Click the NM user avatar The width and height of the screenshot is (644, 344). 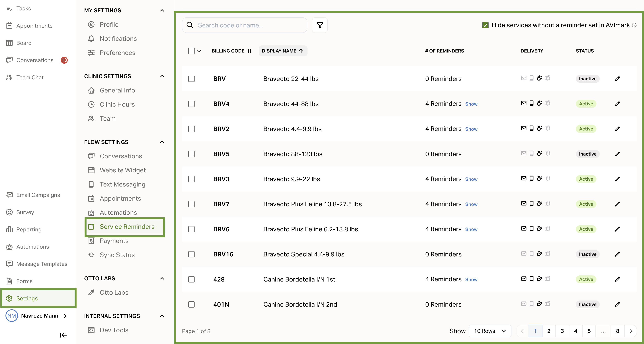(12, 316)
